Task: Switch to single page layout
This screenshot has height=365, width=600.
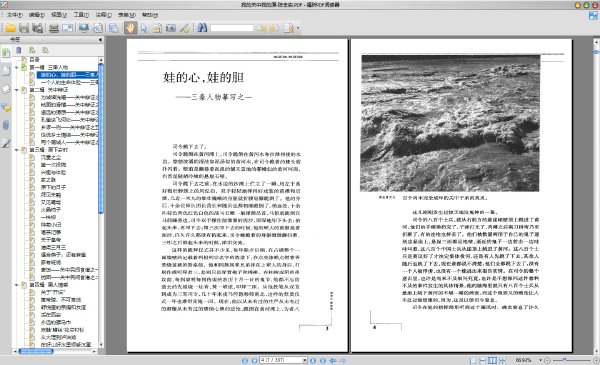Action: point(473,360)
